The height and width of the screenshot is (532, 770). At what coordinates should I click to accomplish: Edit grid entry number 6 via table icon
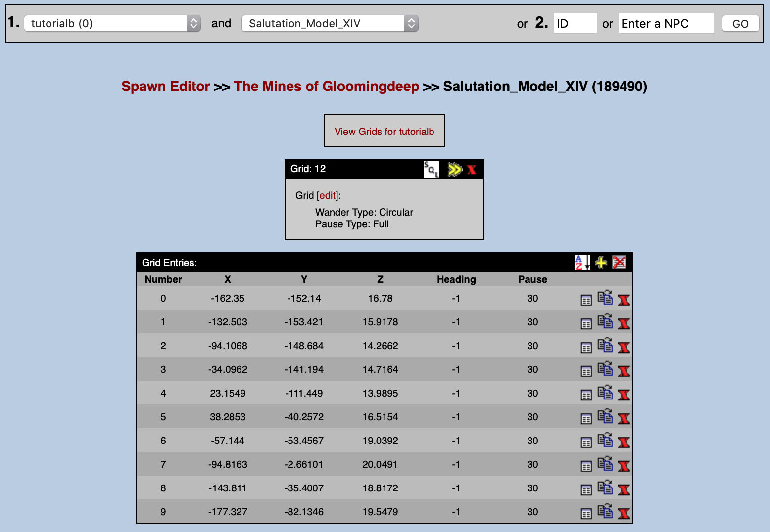pos(586,443)
